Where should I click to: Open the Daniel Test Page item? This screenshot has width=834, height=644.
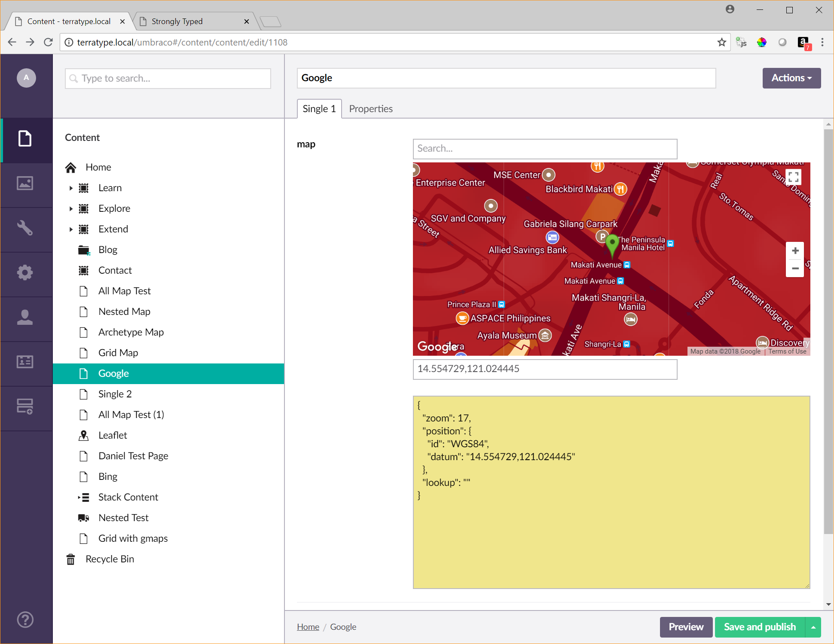133,456
